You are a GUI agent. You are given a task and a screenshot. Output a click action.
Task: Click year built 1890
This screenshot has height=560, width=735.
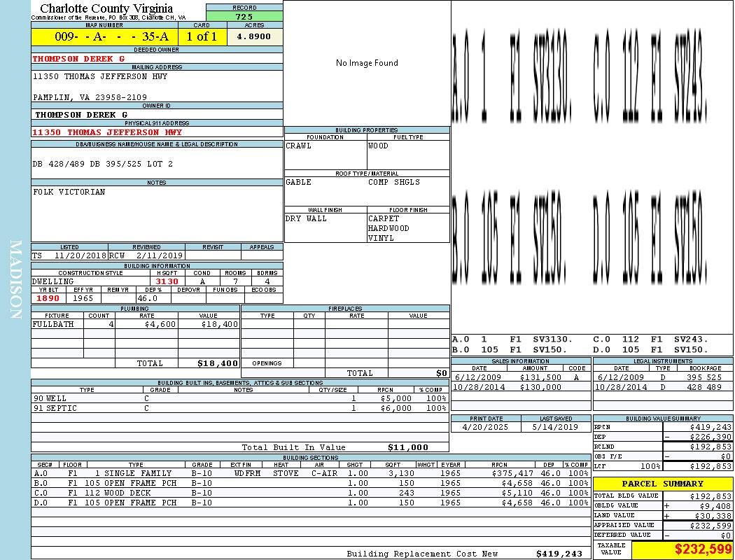pyautogui.click(x=48, y=298)
